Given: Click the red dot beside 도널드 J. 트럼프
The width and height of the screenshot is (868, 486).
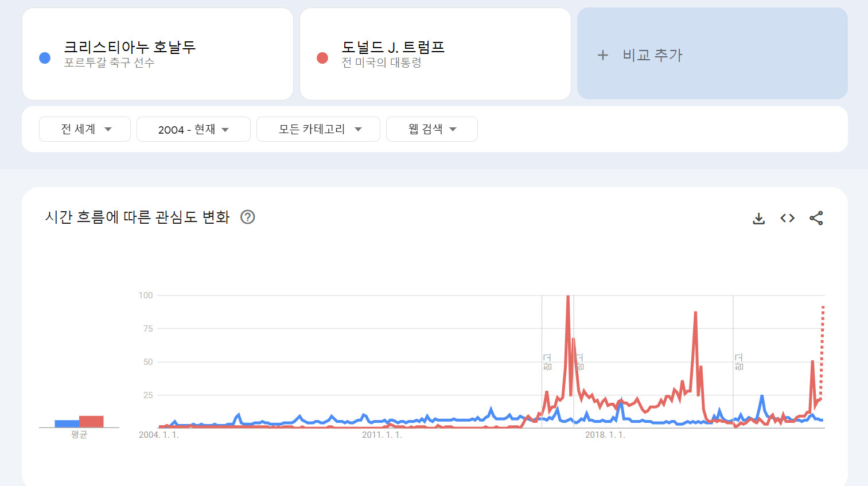Looking at the screenshot, I should 322,58.
